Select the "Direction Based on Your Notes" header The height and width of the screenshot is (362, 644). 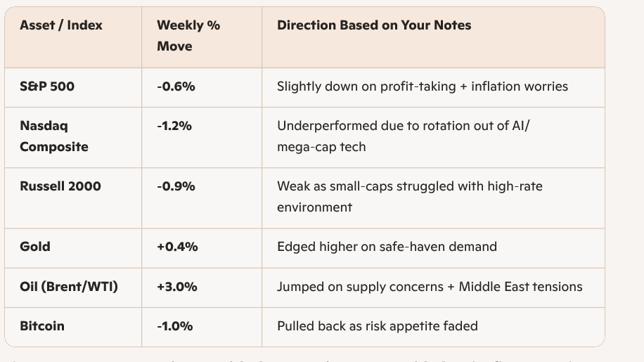[x=374, y=25]
